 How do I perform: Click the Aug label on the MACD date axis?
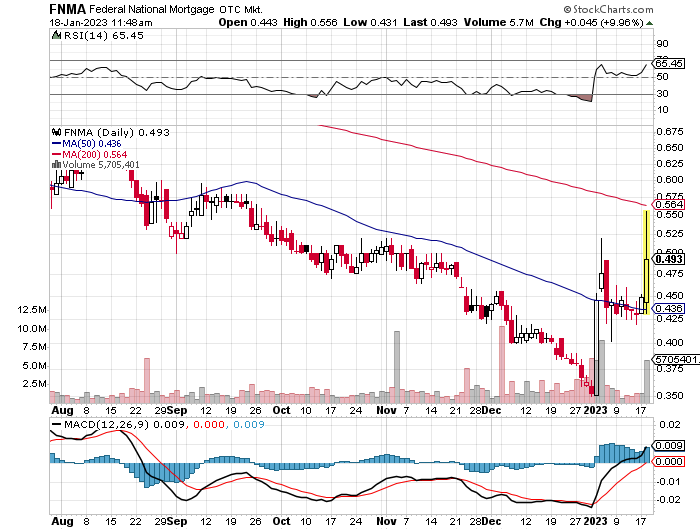click(x=62, y=521)
